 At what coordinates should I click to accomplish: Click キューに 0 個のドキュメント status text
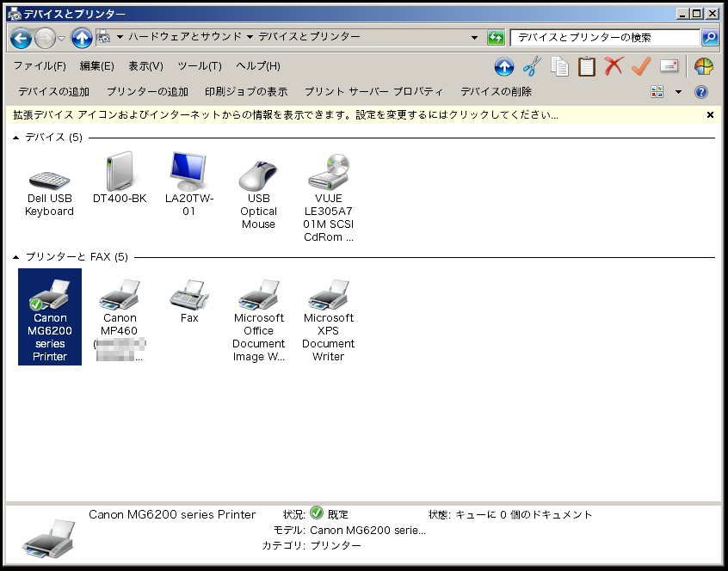(524, 514)
